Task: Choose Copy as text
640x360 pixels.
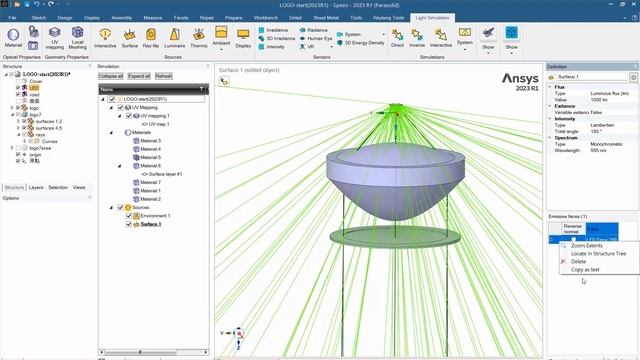Action: pyautogui.click(x=585, y=270)
